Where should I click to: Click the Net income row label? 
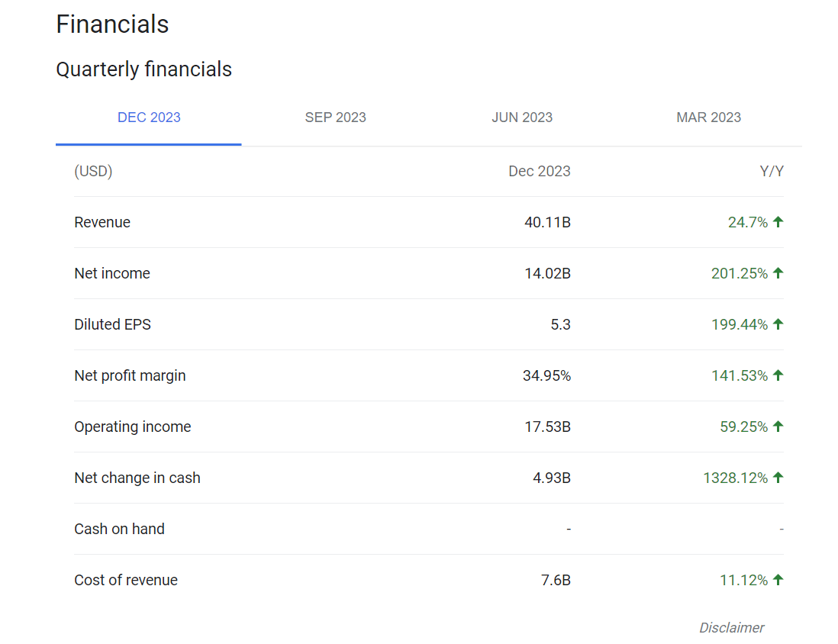(x=112, y=274)
